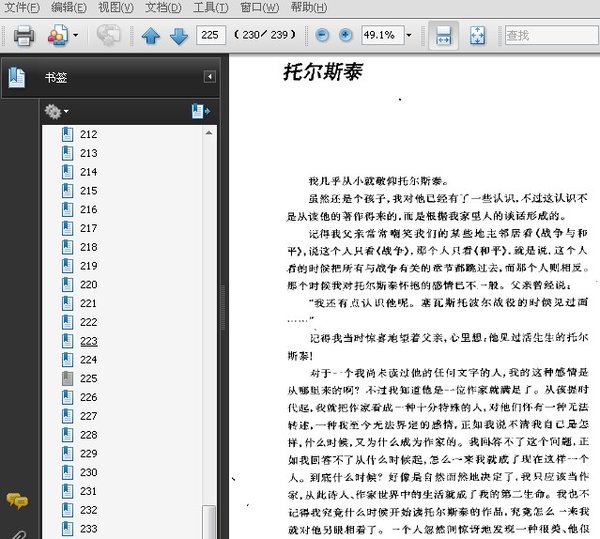Click the page number field showing 225
Image resolution: width=600 pixels, height=539 pixels.
[211, 35]
